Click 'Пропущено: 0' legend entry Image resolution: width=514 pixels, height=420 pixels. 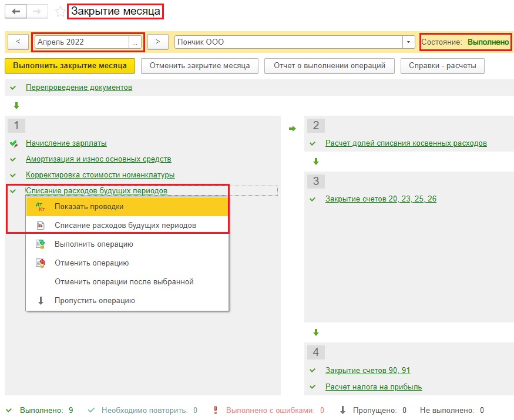coord(379,411)
